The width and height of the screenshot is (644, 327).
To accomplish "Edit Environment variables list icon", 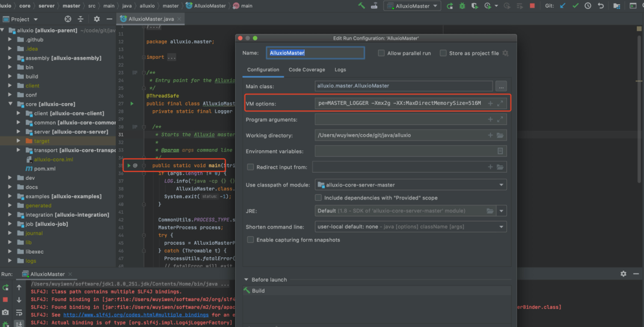I will click(500, 151).
